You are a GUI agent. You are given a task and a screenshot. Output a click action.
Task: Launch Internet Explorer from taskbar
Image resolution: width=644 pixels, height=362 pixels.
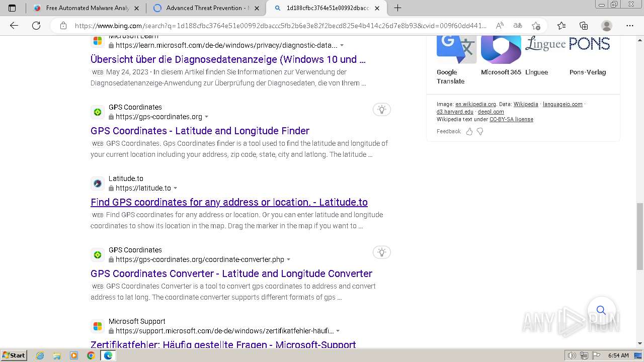40,355
